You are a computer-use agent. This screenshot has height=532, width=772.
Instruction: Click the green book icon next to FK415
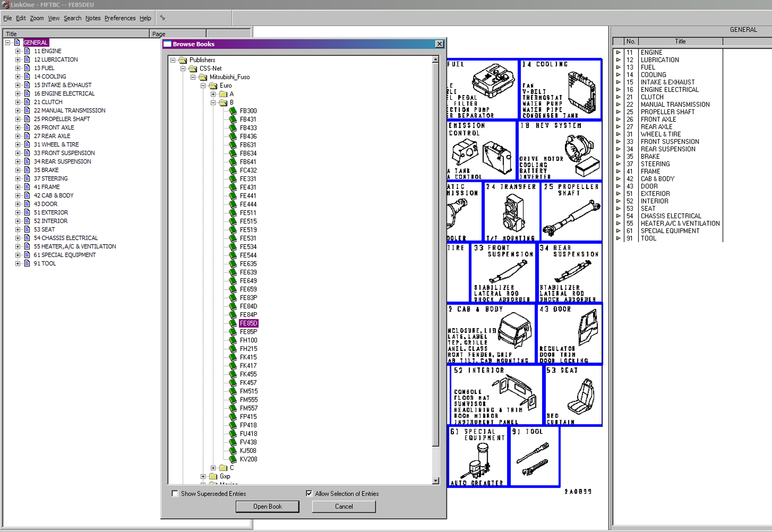point(233,357)
